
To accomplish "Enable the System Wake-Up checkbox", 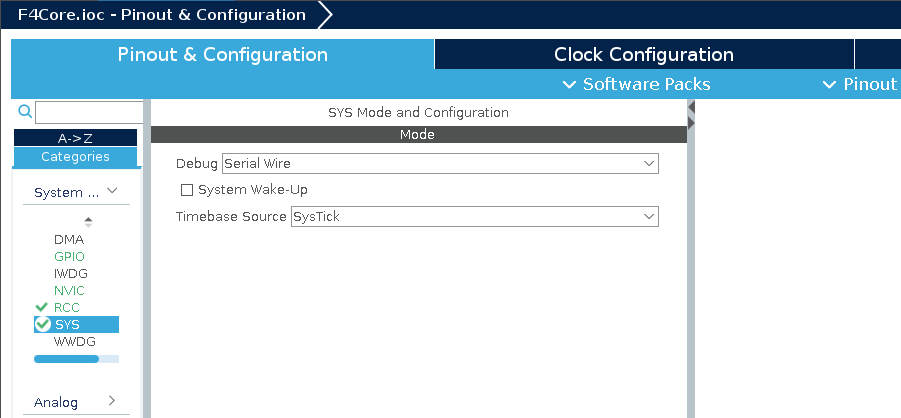I will [187, 190].
